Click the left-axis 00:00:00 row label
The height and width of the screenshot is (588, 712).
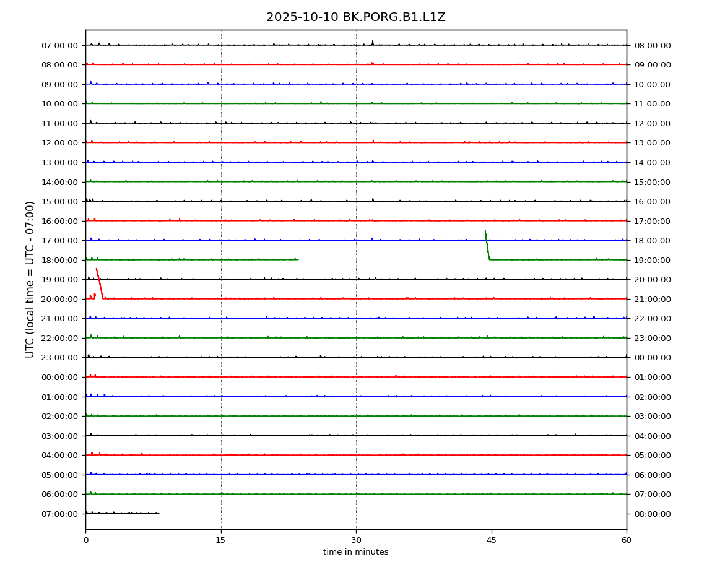click(x=59, y=377)
